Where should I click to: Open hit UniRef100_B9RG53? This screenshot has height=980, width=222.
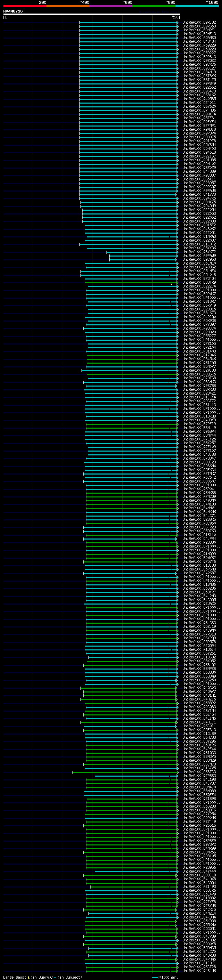[x=199, y=26]
